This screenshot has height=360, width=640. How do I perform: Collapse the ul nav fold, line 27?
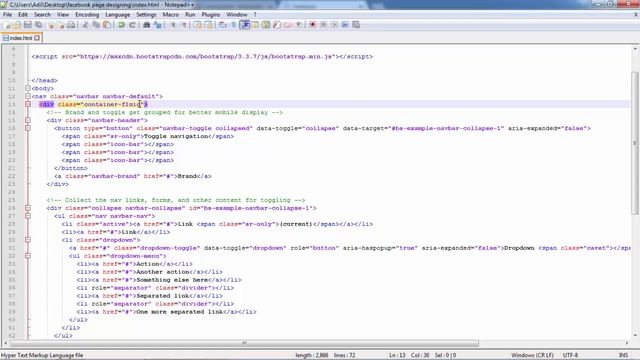pos(28,216)
